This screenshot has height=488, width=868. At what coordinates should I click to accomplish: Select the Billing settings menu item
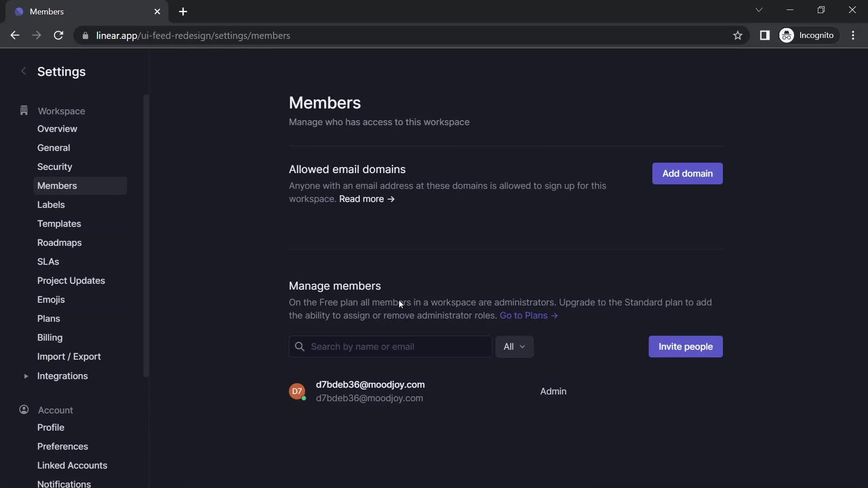tap(50, 337)
